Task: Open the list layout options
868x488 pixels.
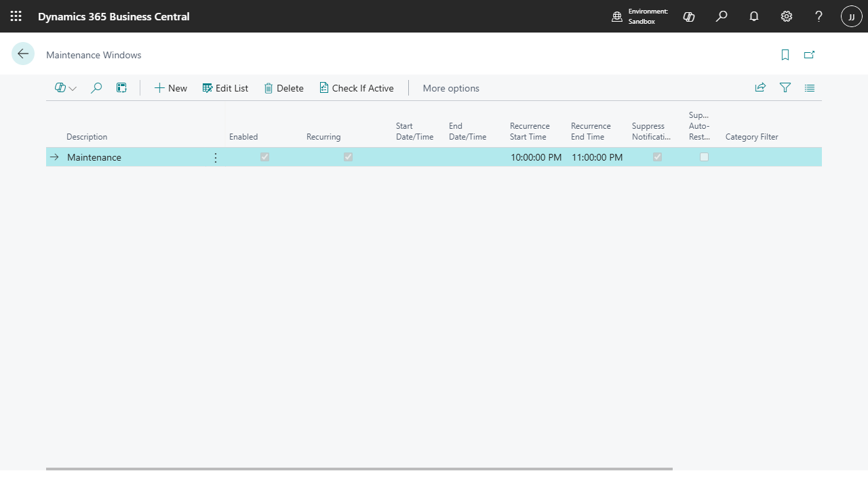Action: (810, 87)
